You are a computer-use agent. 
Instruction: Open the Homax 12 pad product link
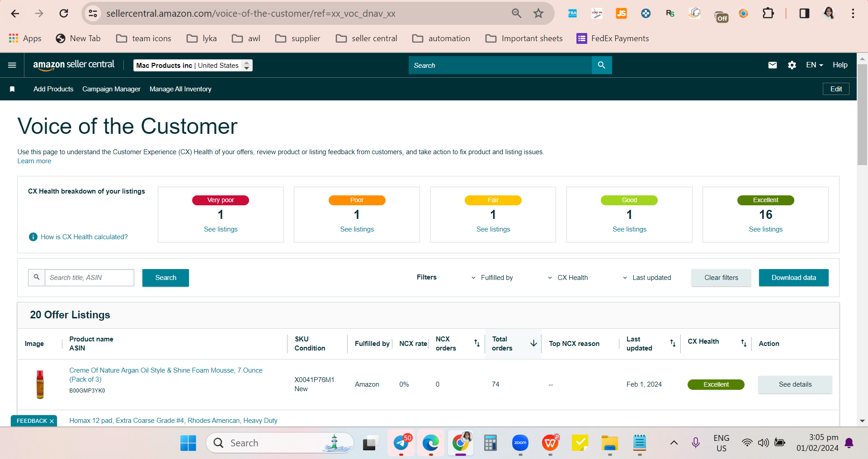click(173, 421)
